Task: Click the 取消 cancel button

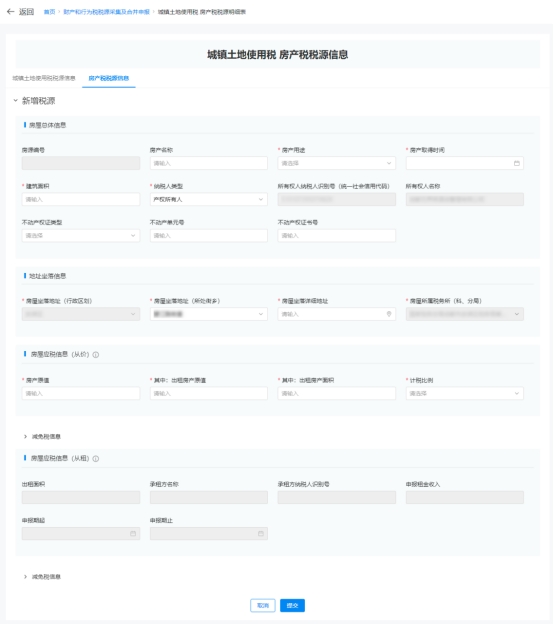Action: (263, 605)
